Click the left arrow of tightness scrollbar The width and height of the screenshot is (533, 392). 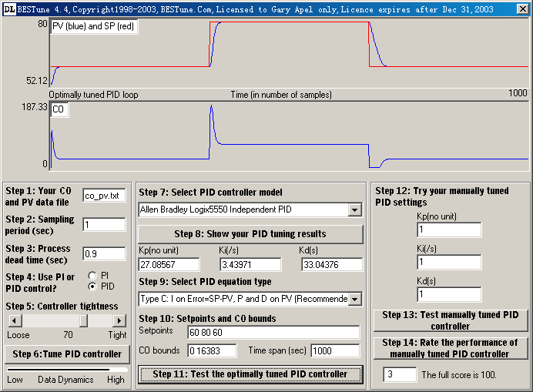pyautogui.click(x=15, y=320)
